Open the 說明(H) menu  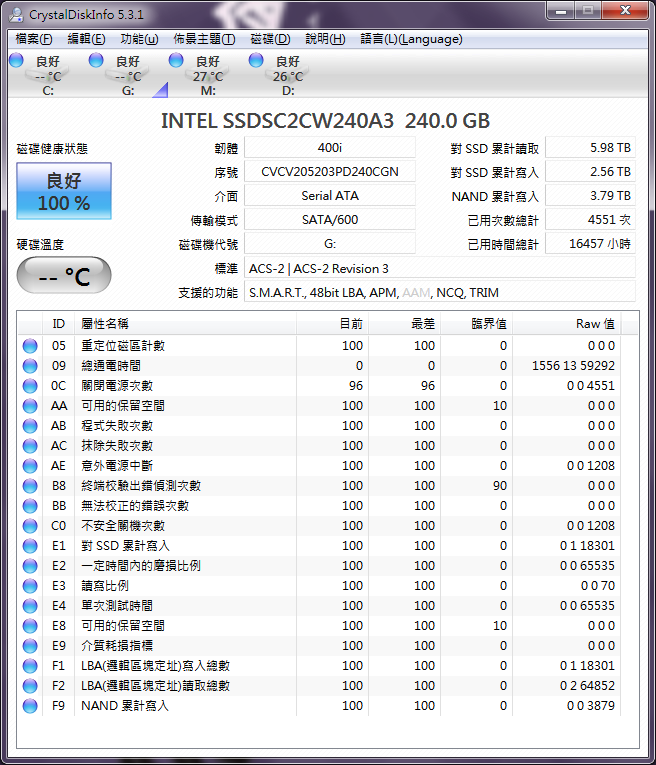(x=325, y=39)
